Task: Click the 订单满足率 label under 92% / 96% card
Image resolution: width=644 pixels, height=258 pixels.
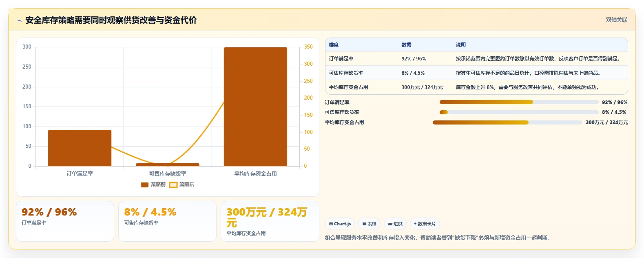Action: [34, 223]
